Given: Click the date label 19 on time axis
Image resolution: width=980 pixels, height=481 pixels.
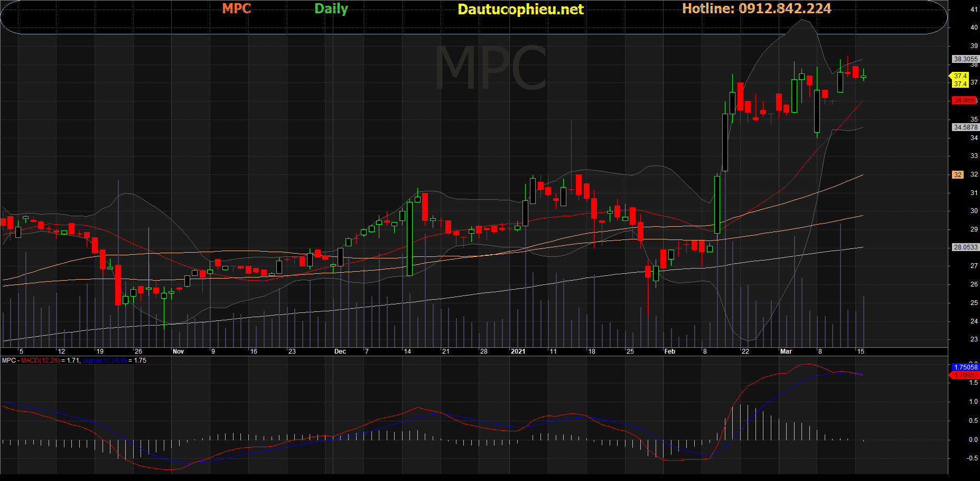Looking at the screenshot, I should [100, 351].
